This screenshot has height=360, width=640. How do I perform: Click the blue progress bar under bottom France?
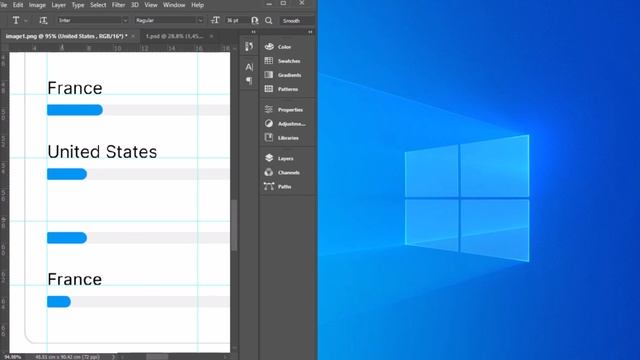[x=59, y=302]
